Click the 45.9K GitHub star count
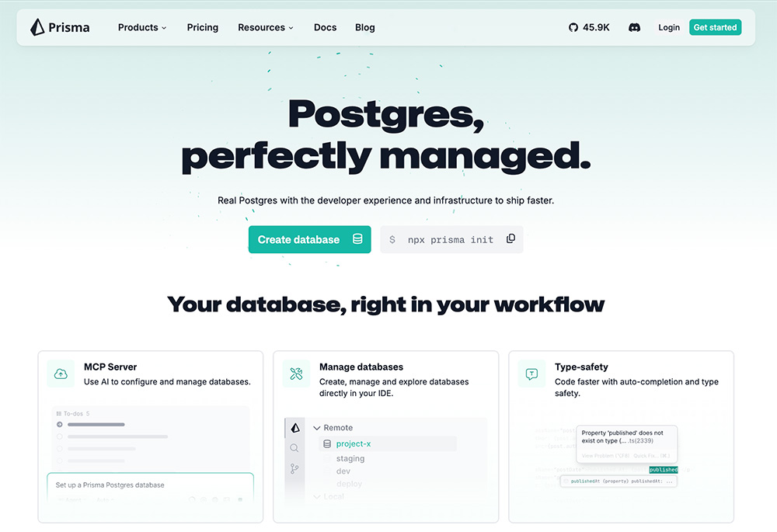Screen dimensions: 777x532 click(x=596, y=28)
